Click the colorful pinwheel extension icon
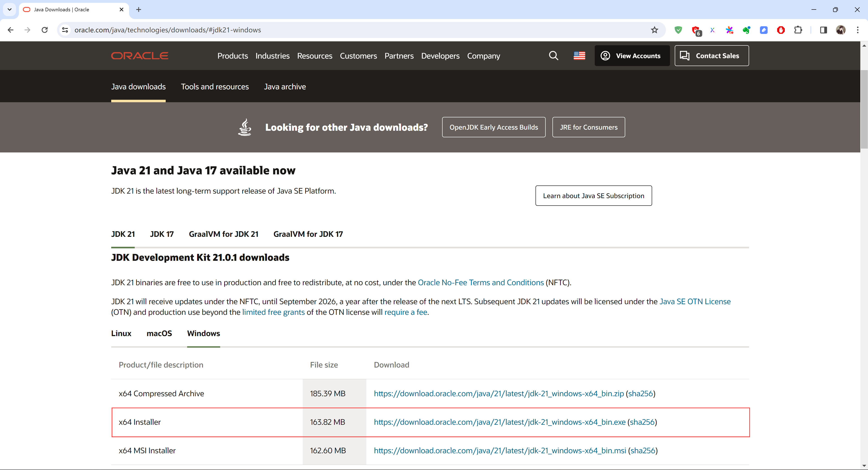Viewport: 868px width, 470px height. pyautogui.click(x=729, y=30)
